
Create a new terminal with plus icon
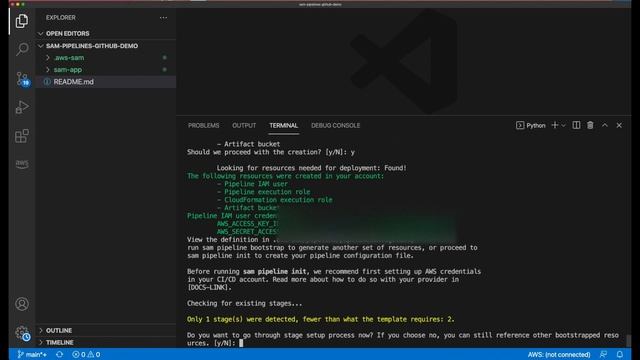[554, 125]
